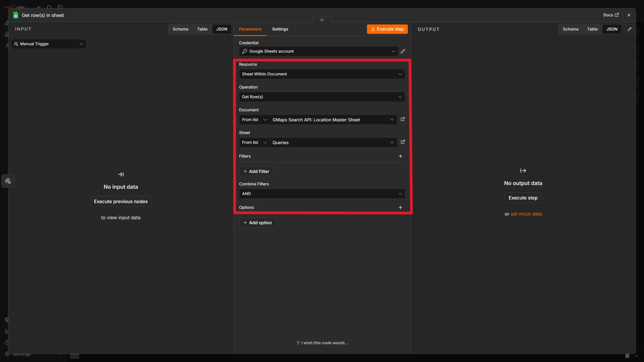
Task: Click the background Settings sidebar item
Action: [x=22, y=354]
